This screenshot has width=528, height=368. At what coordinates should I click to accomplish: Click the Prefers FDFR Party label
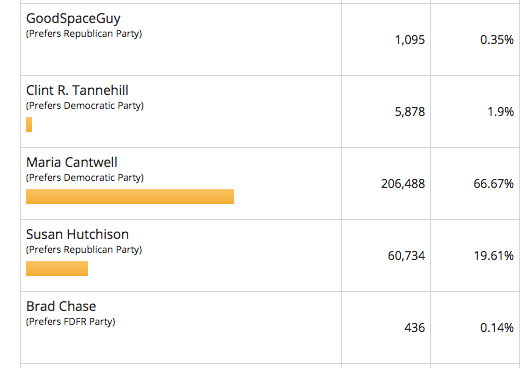pos(71,322)
